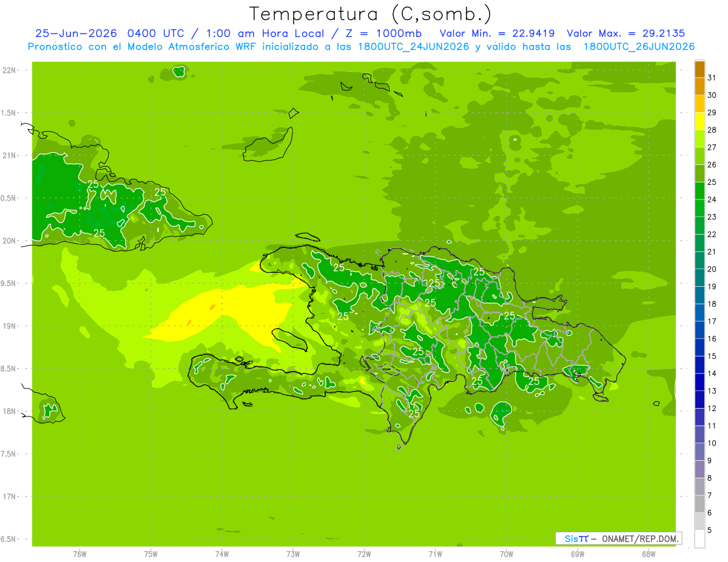728x562 pixels.
Task: Click the "Valor Max. = 29.2135" value
Action: tap(626, 34)
